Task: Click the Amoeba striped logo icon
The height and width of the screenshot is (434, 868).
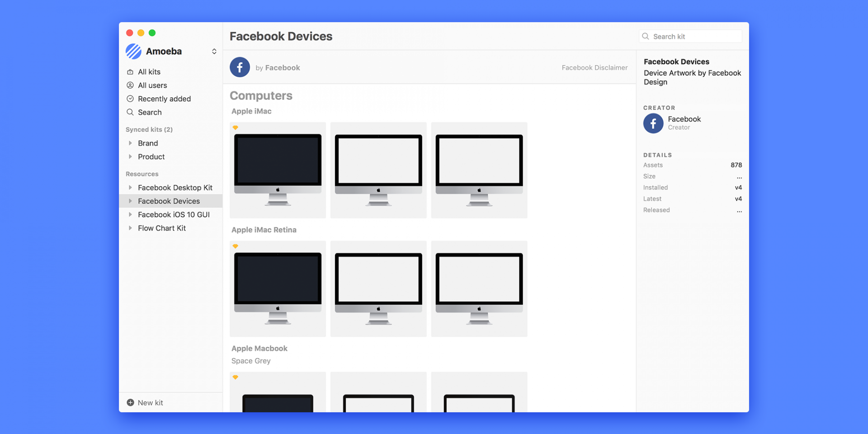Action: pos(133,52)
